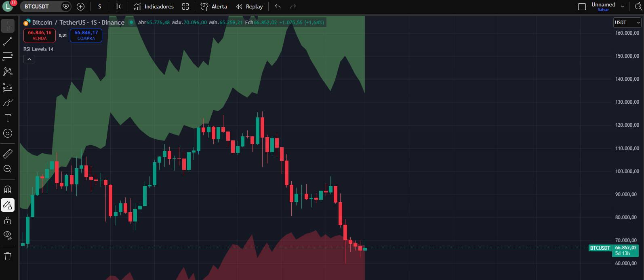Open the candlestick chart style selector
Image resolution: width=644 pixels, height=280 pixels.
coord(118,6)
